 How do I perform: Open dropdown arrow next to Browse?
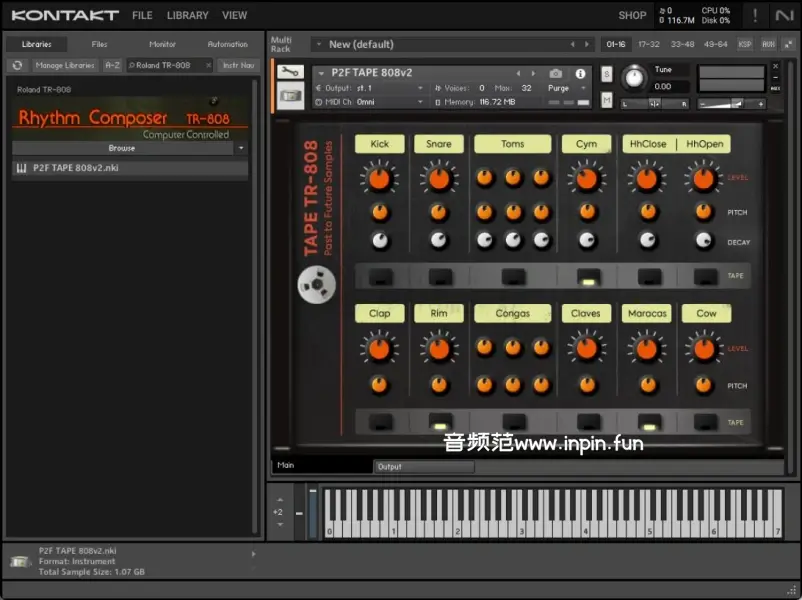point(241,148)
